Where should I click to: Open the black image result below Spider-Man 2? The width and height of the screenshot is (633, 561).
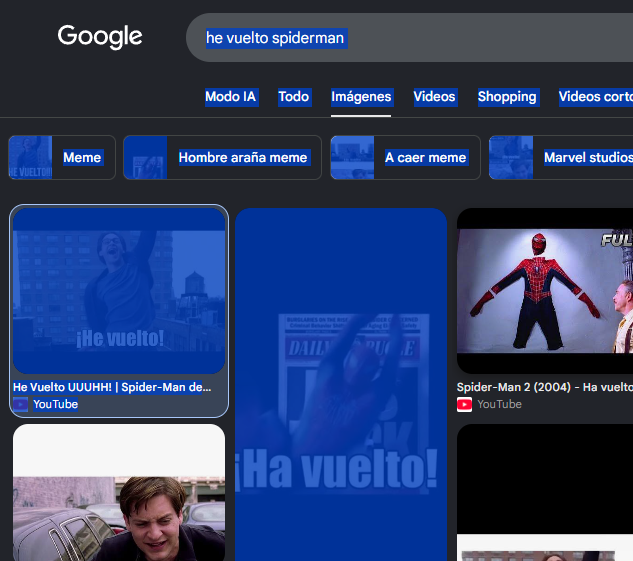[x=545, y=492]
